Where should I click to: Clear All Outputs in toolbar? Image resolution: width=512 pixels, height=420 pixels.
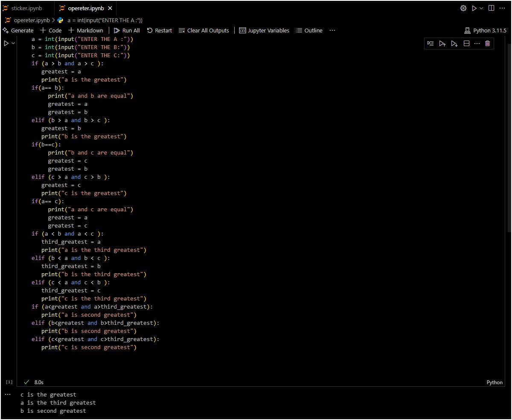pos(204,30)
